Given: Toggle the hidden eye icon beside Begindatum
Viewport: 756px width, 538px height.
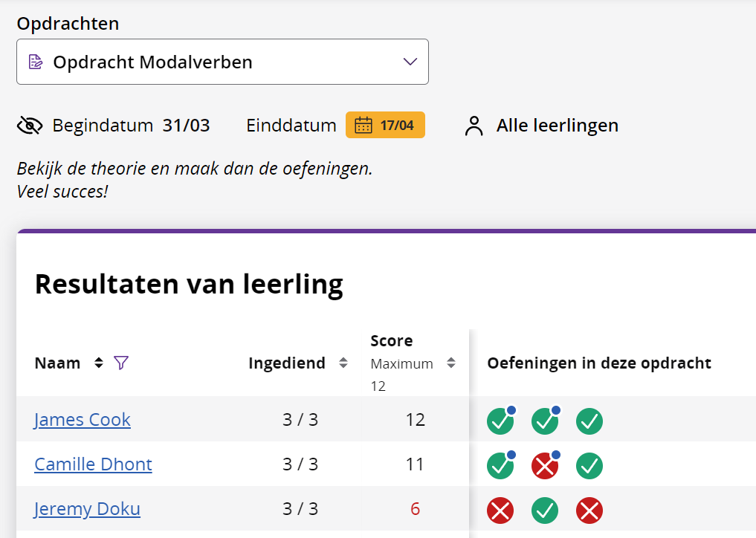Looking at the screenshot, I should pos(30,126).
